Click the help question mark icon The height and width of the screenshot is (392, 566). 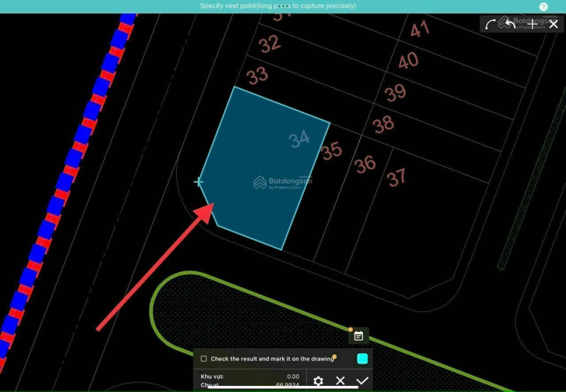(x=544, y=6)
